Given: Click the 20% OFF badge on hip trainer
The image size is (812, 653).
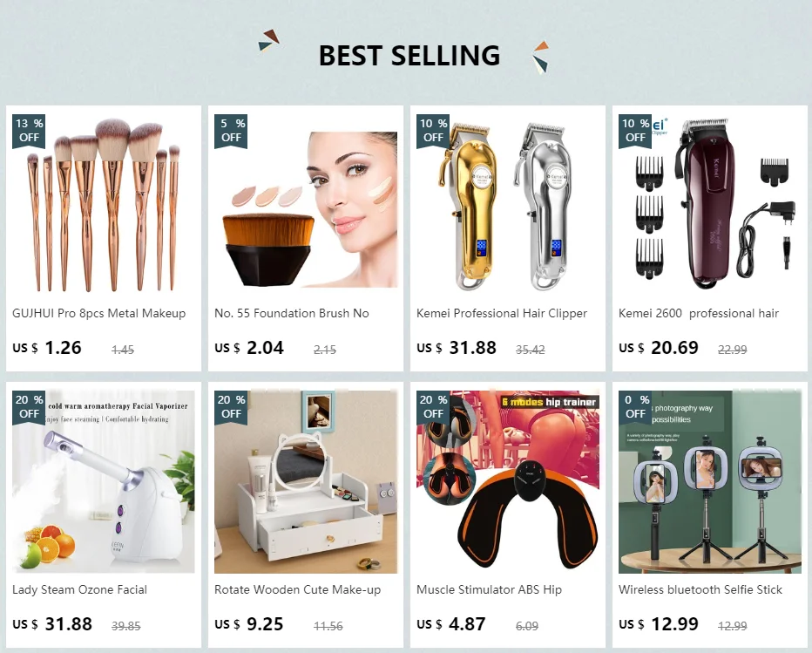Looking at the screenshot, I should pyautogui.click(x=432, y=407).
